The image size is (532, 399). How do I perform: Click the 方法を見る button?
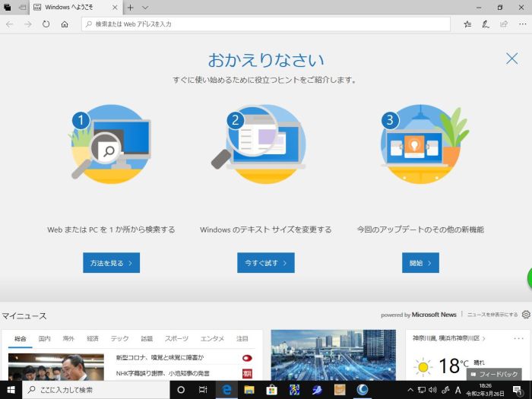pyautogui.click(x=111, y=263)
